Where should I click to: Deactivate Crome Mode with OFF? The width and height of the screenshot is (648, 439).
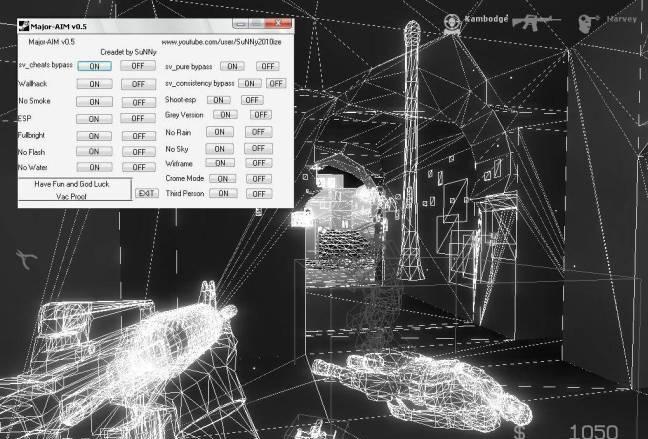point(259,179)
